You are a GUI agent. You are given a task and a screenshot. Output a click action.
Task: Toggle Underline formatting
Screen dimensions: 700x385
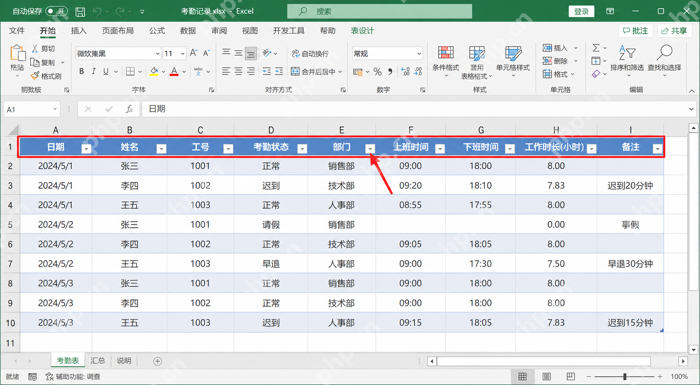tap(106, 71)
